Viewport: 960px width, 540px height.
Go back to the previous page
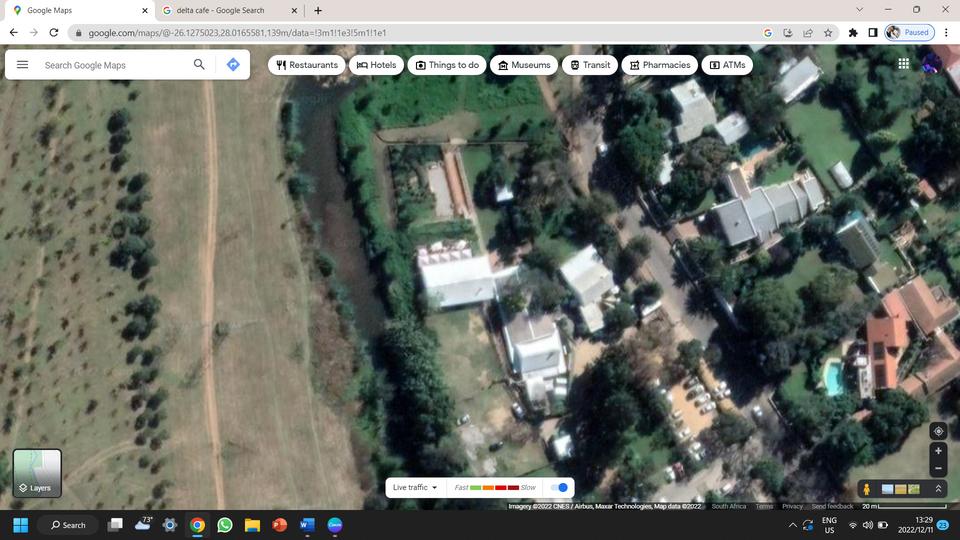point(13,32)
